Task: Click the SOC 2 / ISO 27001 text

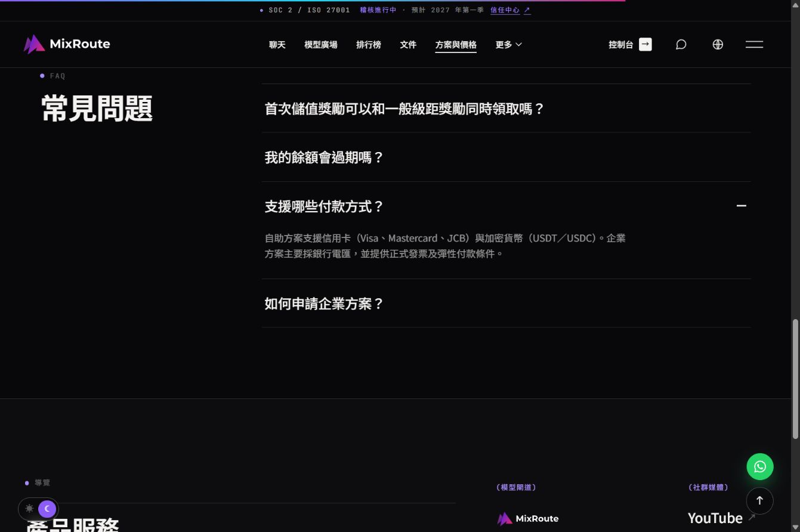Action: coord(310,10)
